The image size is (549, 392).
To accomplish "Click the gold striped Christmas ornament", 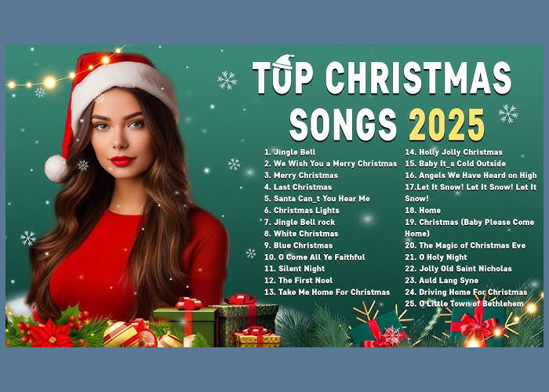I will click(121, 334).
